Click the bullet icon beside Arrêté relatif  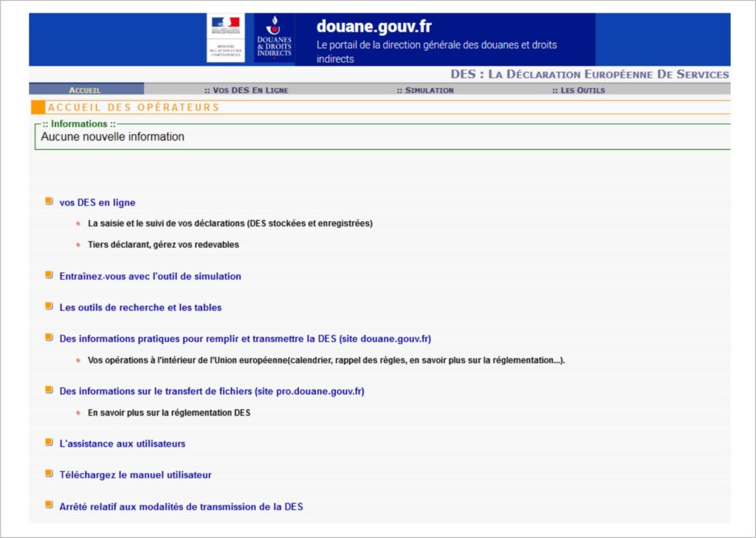point(49,505)
